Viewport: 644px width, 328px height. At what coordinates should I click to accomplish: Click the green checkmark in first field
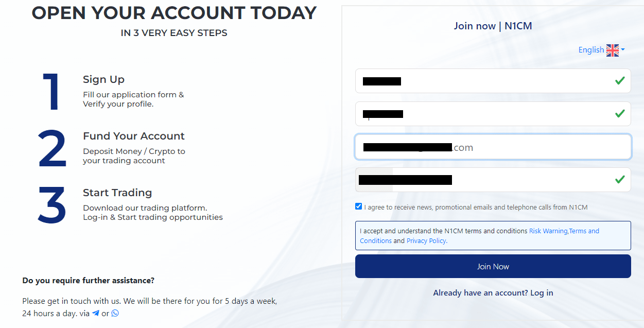[620, 81]
